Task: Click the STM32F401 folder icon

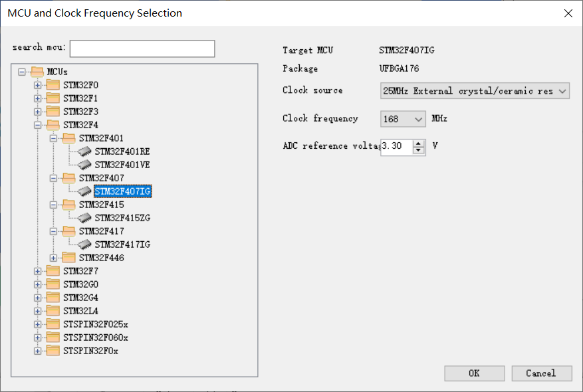Action: click(x=68, y=138)
